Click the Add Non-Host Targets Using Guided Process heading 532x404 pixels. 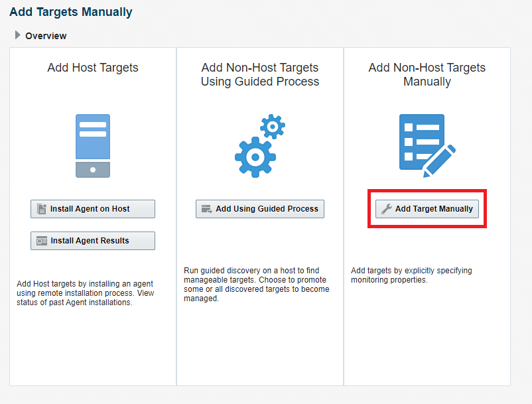[x=260, y=75]
